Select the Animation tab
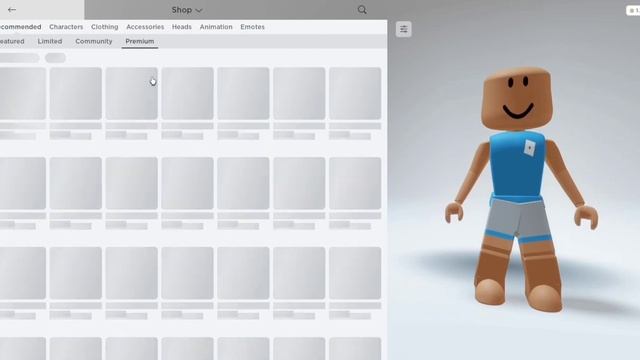The height and width of the screenshot is (360, 640). tap(216, 27)
